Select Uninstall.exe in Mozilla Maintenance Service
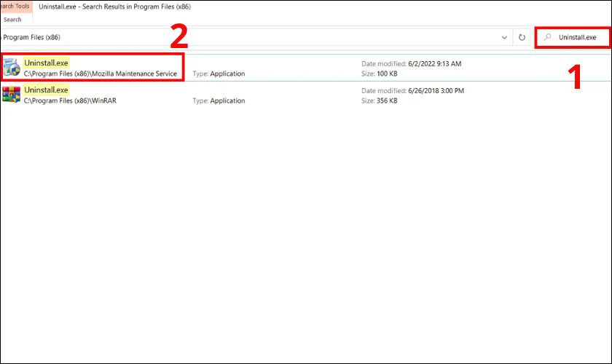The height and width of the screenshot is (364, 612). pos(46,63)
